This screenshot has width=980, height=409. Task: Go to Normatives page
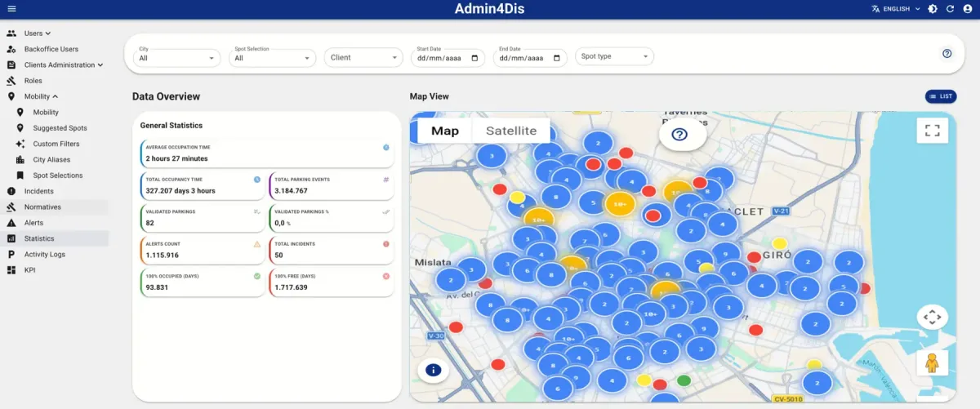tap(42, 207)
